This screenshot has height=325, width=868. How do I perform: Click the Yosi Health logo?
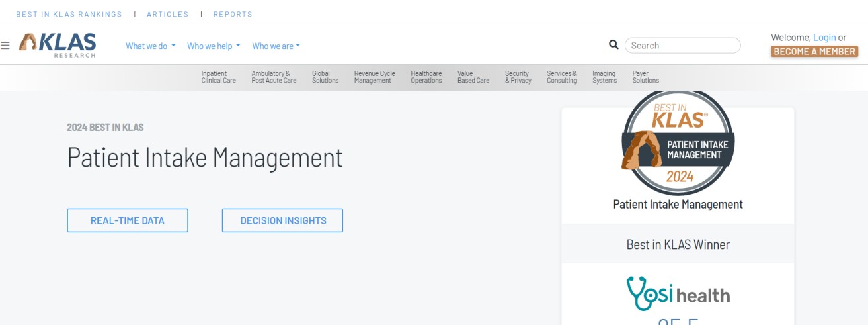click(x=678, y=293)
